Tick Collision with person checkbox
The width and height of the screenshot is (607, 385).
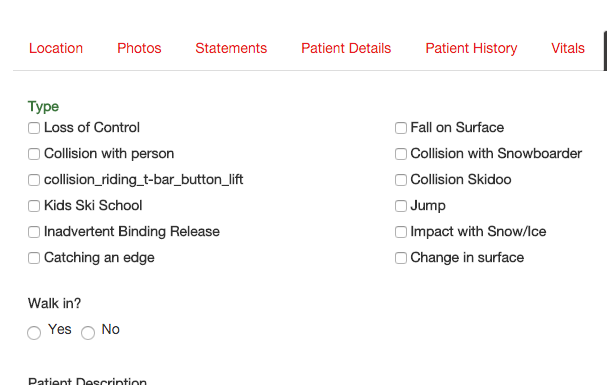click(x=34, y=154)
